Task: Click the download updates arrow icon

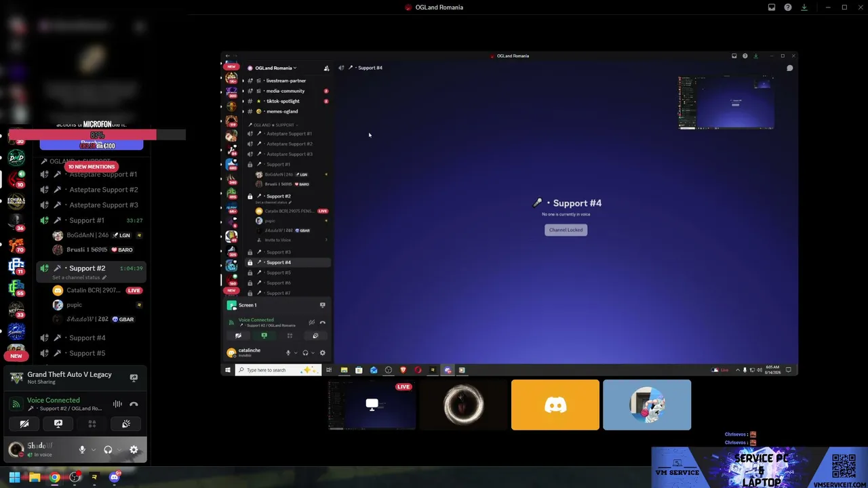Action: (x=804, y=7)
